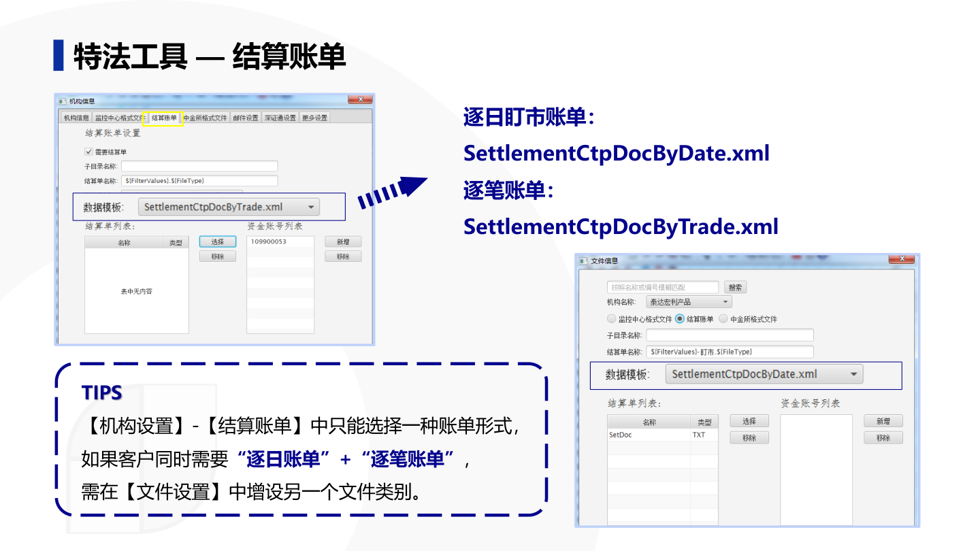Click the TXT type cell

(x=704, y=435)
